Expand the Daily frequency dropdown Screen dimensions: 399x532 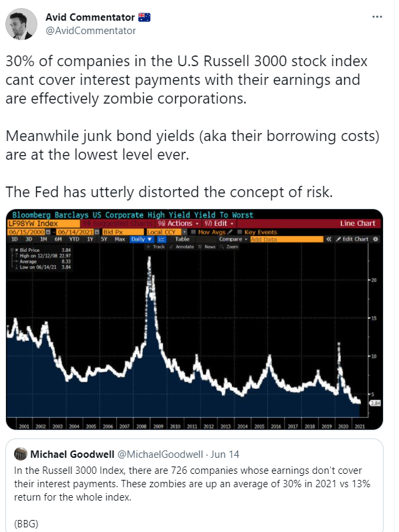click(x=142, y=239)
